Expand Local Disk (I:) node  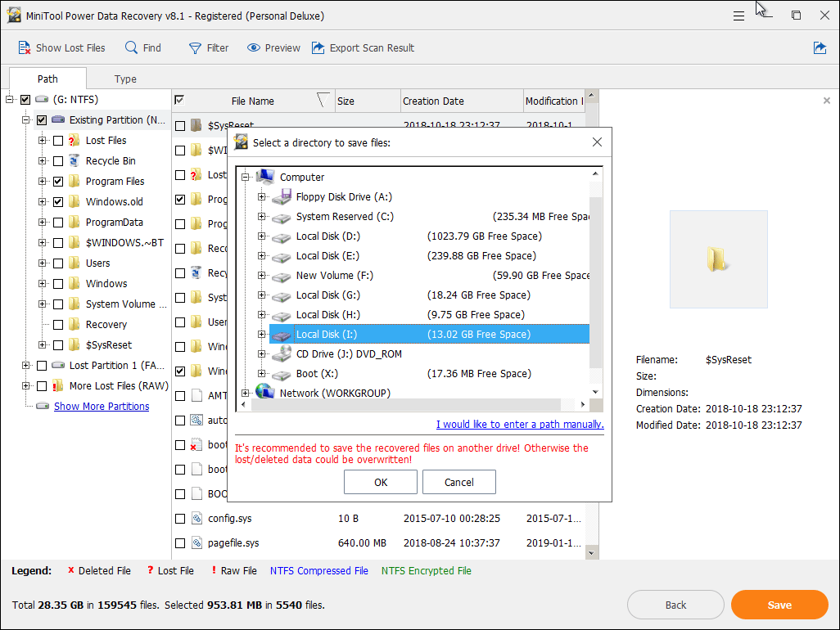point(261,335)
